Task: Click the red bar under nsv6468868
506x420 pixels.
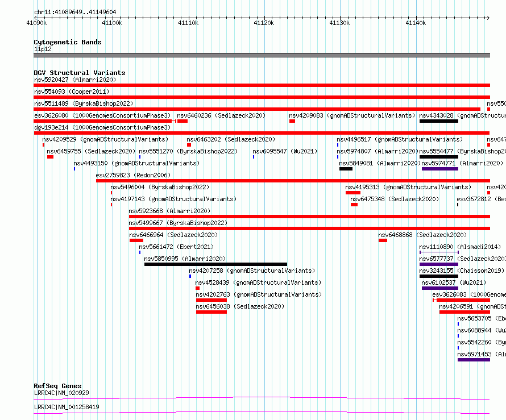Action: (383, 240)
